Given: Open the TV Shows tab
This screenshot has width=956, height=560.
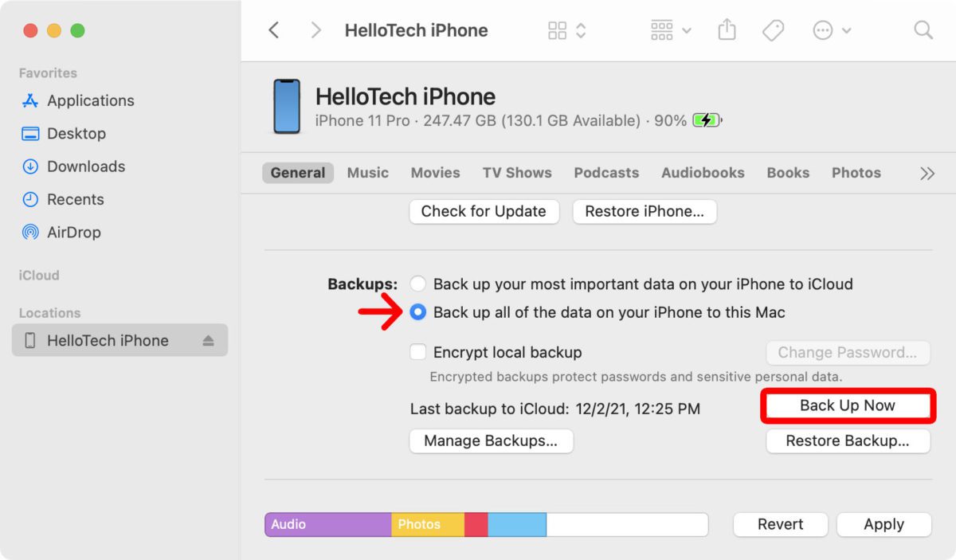Looking at the screenshot, I should 517,172.
